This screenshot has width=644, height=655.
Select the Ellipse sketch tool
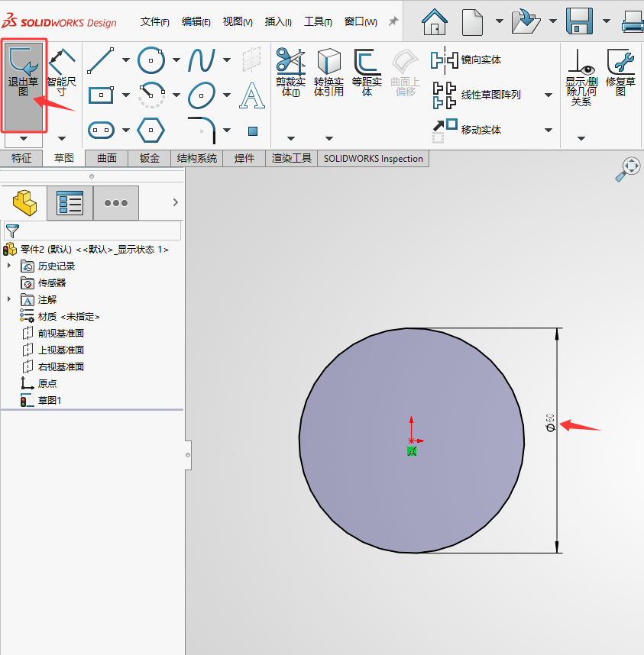point(202,95)
